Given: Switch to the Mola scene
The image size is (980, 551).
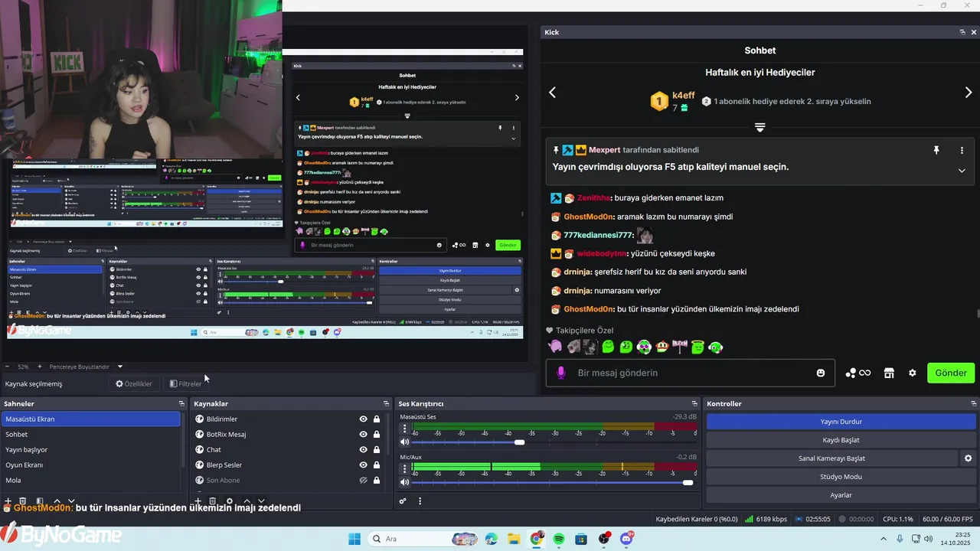Looking at the screenshot, I should [90, 480].
